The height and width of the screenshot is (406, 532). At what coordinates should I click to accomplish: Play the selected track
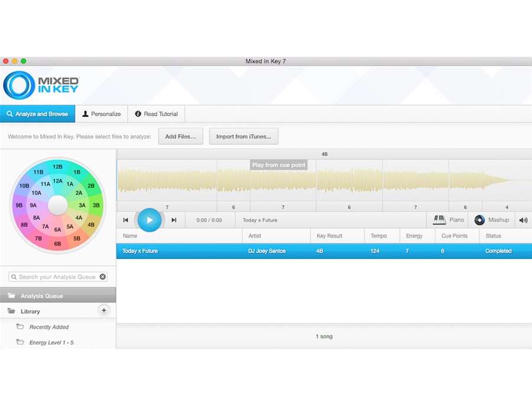[150, 220]
